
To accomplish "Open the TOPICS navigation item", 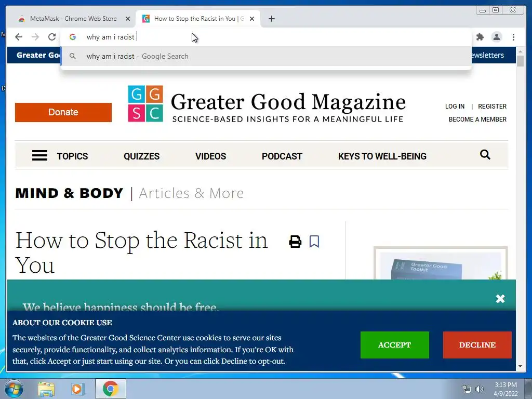I will coord(72,156).
